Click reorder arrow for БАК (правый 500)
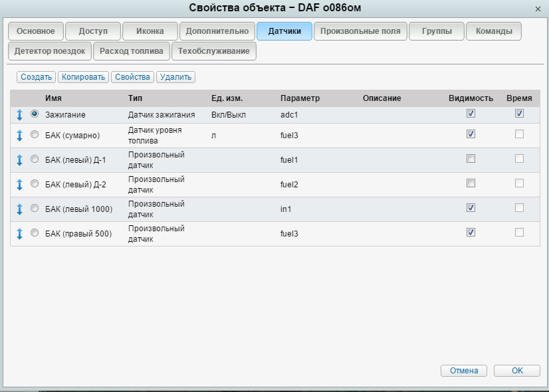Viewport: 549px width, 392px height. click(20, 233)
